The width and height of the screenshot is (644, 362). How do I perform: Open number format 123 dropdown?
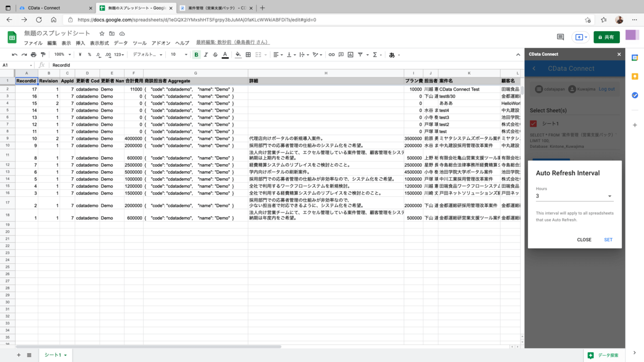tap(119, 55)
